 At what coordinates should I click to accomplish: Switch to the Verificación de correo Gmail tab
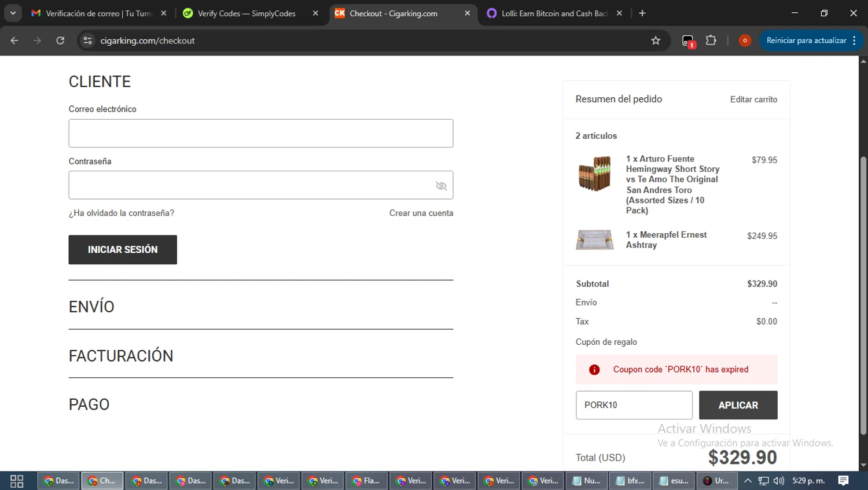tap(98, 13)
